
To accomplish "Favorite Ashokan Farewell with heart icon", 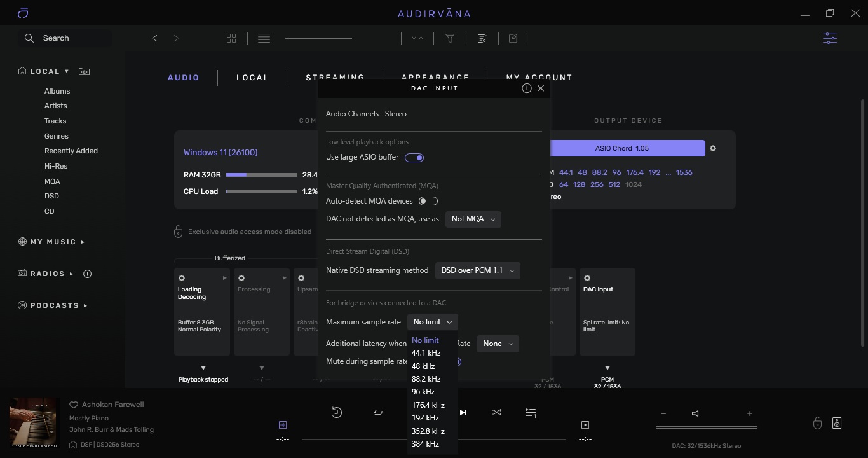I will point(74,405).
